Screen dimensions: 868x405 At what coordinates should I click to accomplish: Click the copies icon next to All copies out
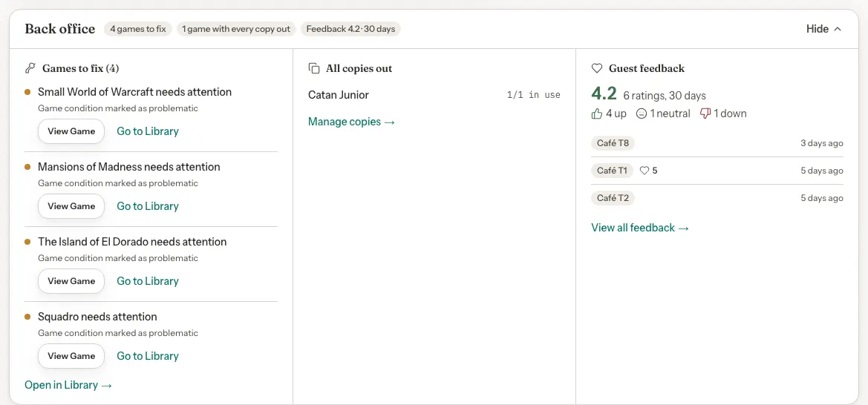pos(314,68)
